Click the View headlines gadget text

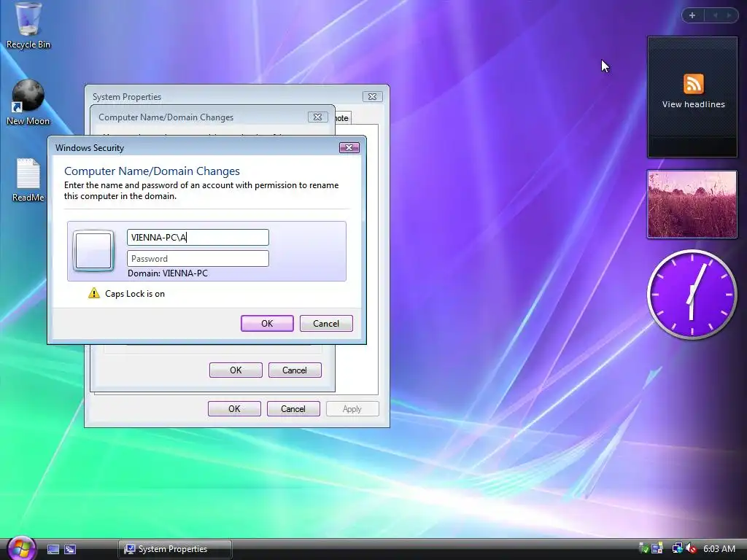[x=693, y=104]
